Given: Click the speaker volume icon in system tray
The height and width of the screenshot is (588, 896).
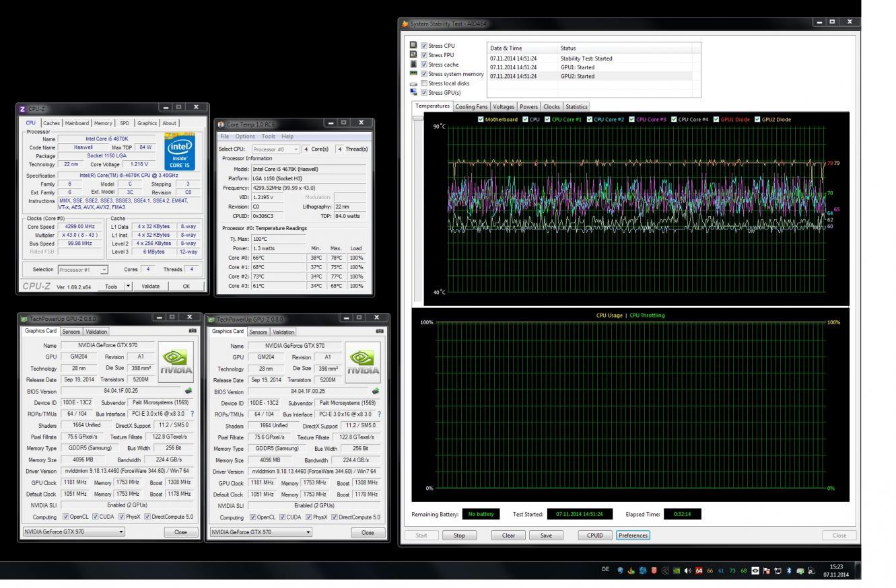Looking at the screenshot, I should (688, 571).
